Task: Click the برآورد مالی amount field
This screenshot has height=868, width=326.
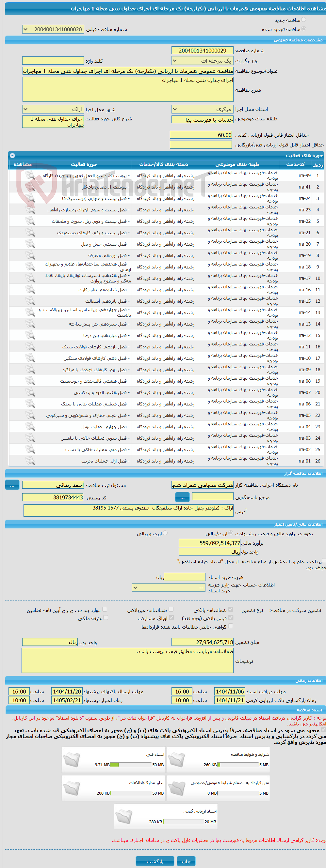Action: 210,543
